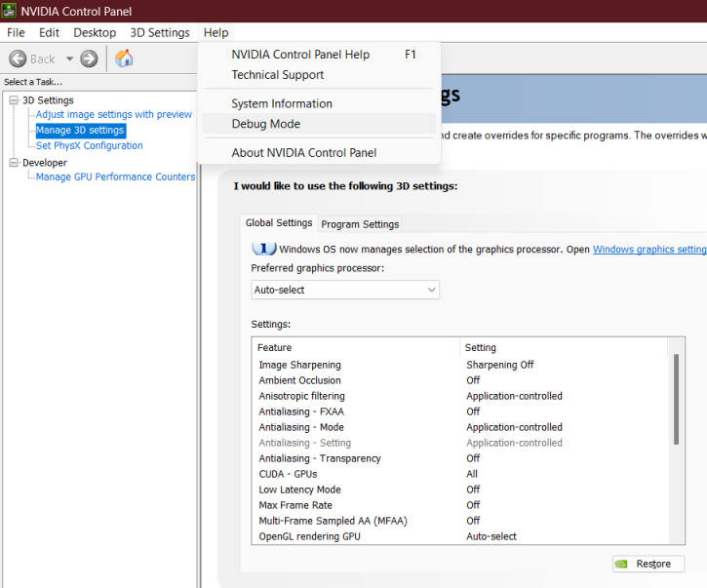The width and height of the screenshot is (707, 588).
Task: Open the File menu
Action: point(16,33)
